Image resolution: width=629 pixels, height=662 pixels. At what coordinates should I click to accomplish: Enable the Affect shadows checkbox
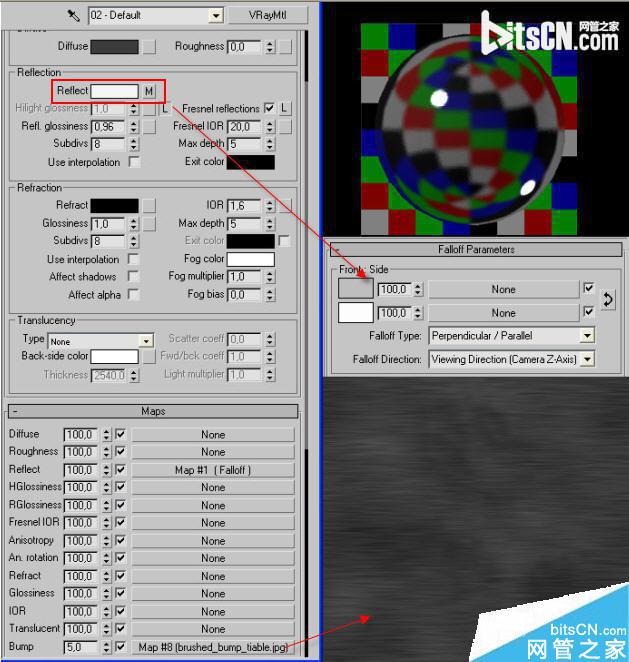point(134,277)
